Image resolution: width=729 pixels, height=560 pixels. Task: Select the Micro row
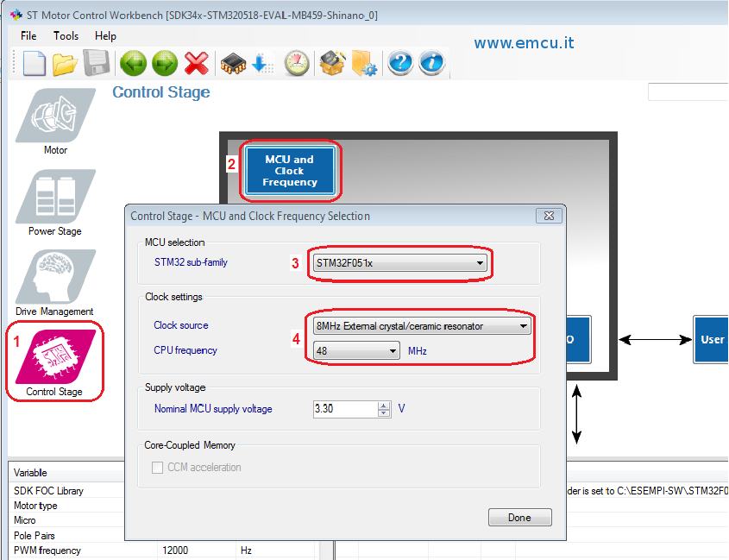click(67, 520)
